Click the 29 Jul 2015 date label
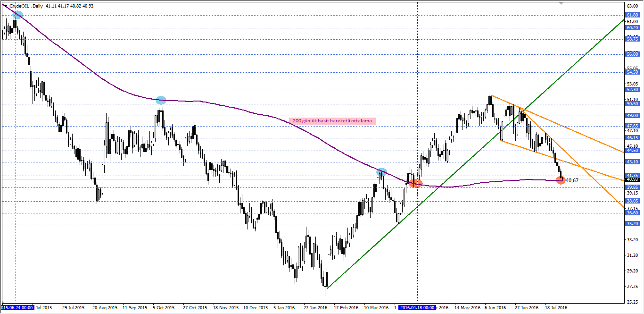644x314 pixels. point(73,307)
